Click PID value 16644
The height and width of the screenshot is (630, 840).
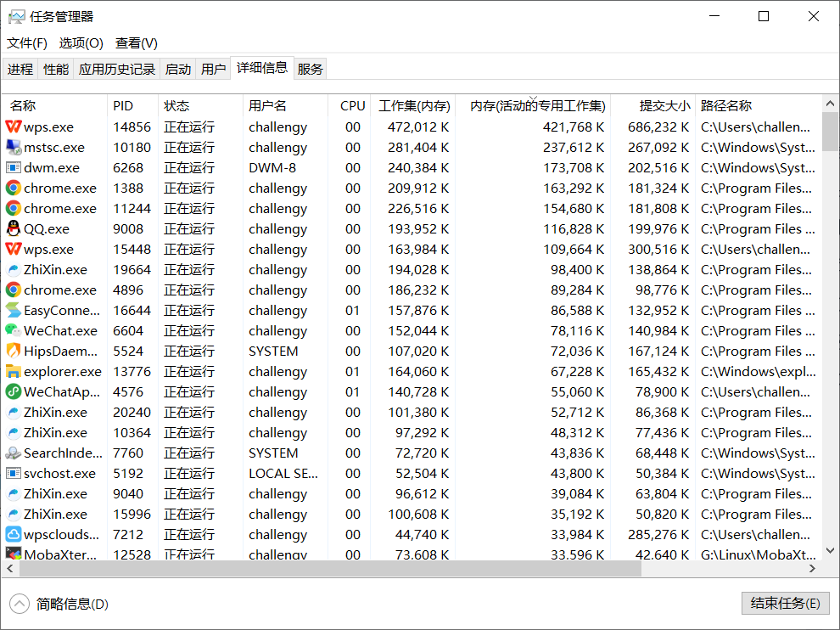(x=132, y=311)
